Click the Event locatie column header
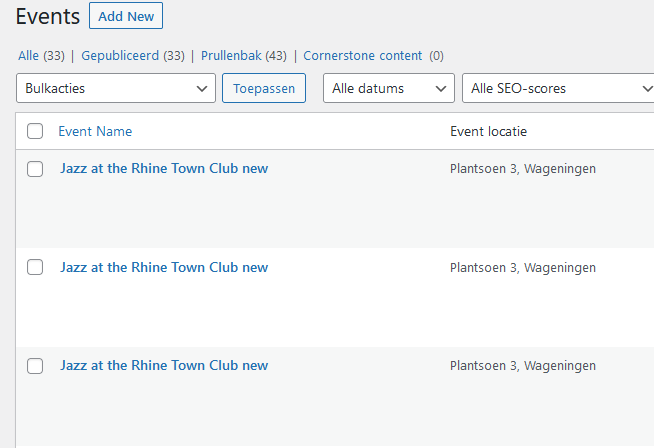Image resolution: width=654 pixels, height=448 pixels. coord(488,131)
